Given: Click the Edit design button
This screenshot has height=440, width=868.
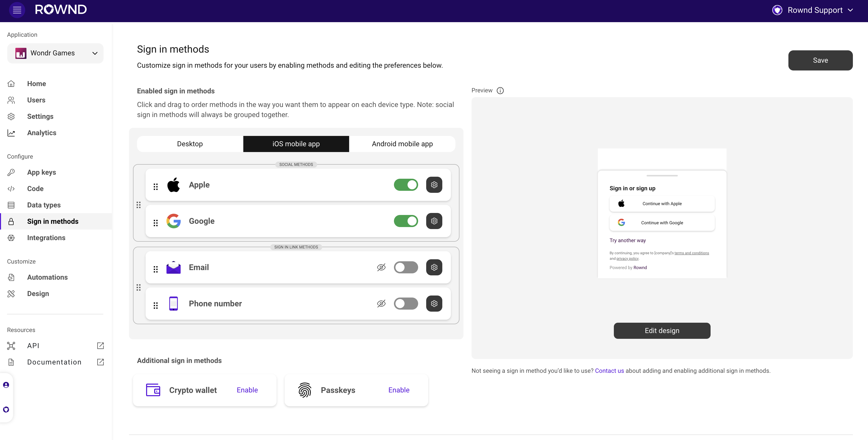Looking at the screenshot, I should [661, 331].
